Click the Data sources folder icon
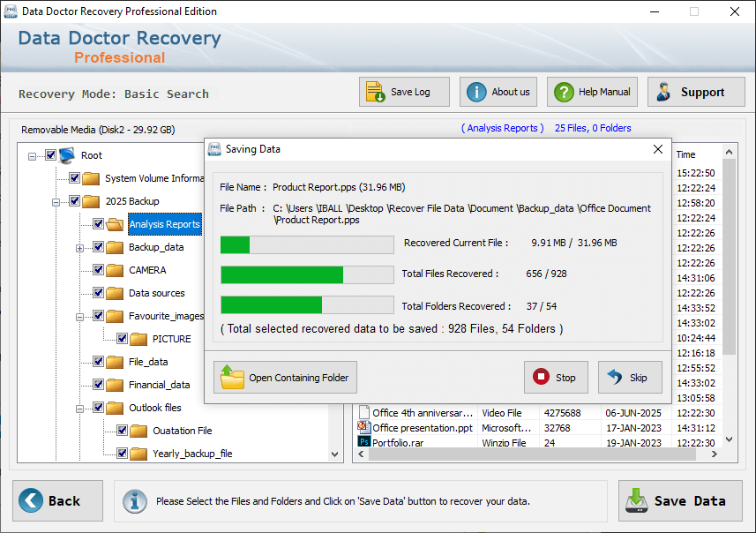Viewport: 756px width, 533px height. [115, 293]
